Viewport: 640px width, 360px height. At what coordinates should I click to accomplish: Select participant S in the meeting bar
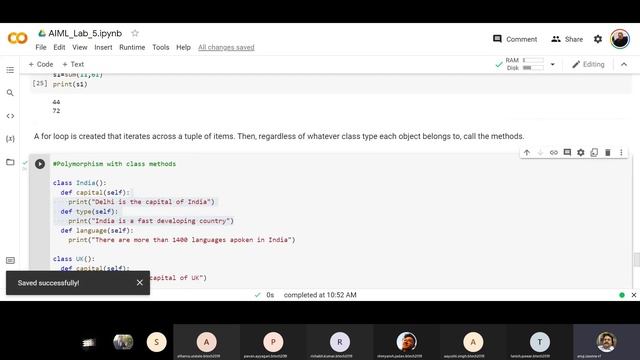(x=156, y=342)
